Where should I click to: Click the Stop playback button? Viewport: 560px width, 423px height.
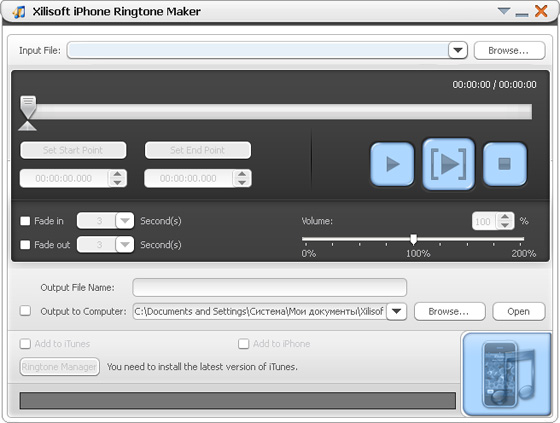(x=505, y=164)
